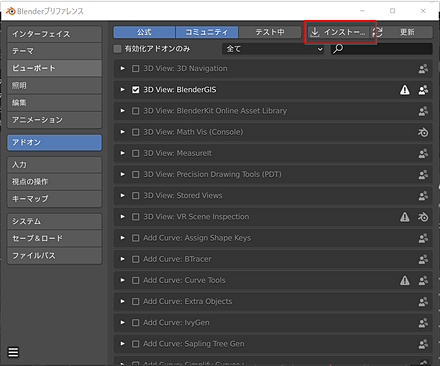Select the アドオン section in sidebar
Screen dimensions: 440x366
[54, 142]
